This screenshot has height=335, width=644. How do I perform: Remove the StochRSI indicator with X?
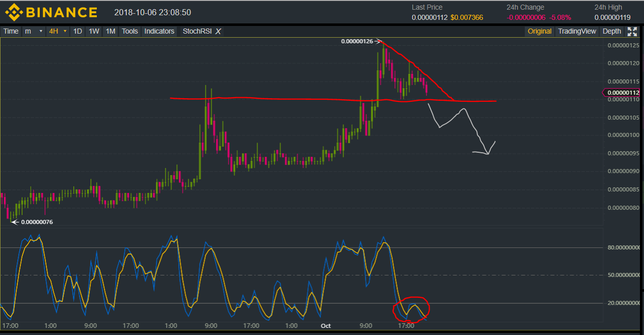coord(218,32)
